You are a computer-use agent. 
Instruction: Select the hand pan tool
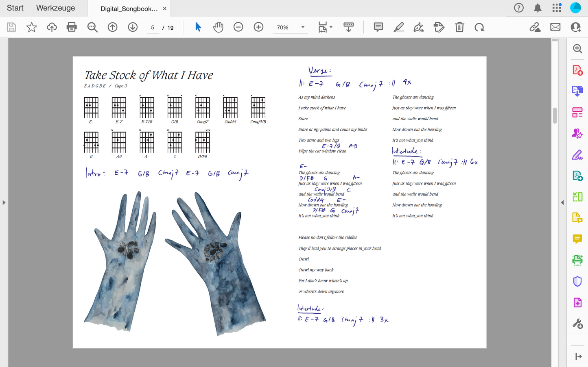tap(218, 27)
